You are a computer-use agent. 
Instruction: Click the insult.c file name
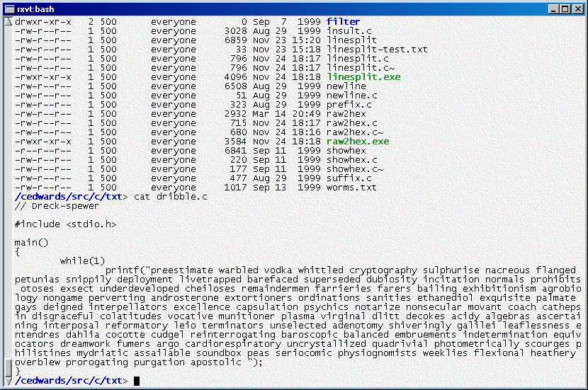coord(349,31)
